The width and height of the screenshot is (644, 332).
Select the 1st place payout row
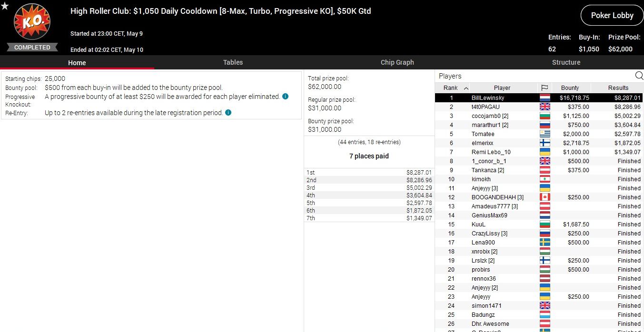[x=369, y=173]
